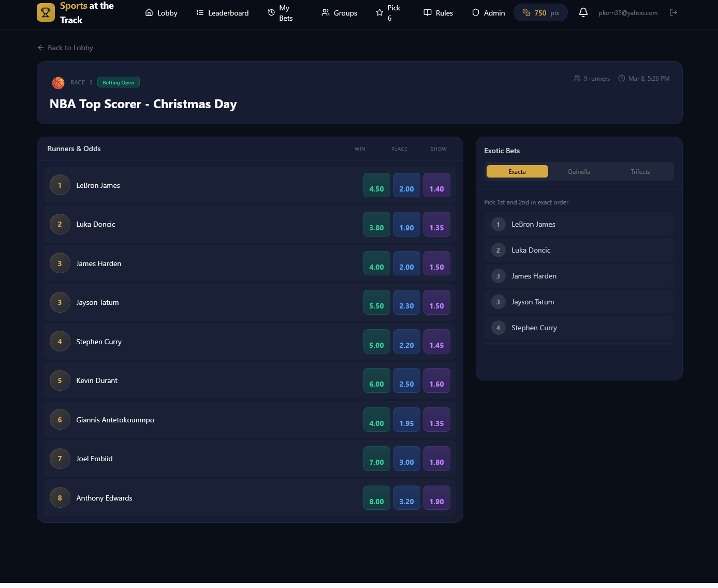Choose Anthony Edwards show odds 1.90

tap(436, 498)
